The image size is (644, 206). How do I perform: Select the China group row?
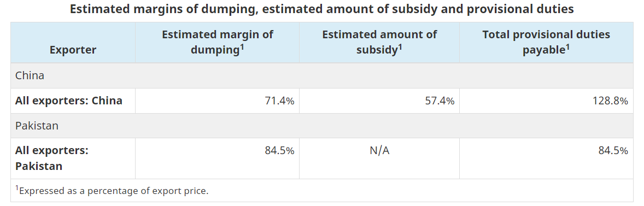pyautogui.click(x=322, y=75)
